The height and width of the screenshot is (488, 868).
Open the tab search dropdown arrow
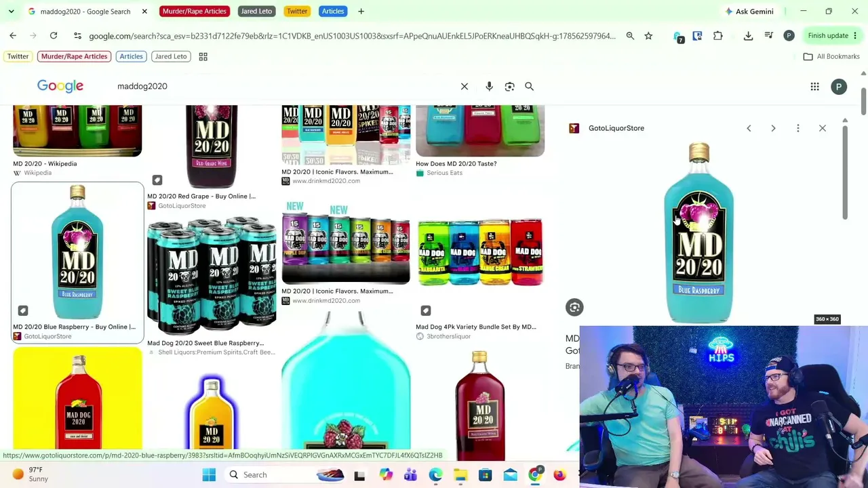coord(11,12)
